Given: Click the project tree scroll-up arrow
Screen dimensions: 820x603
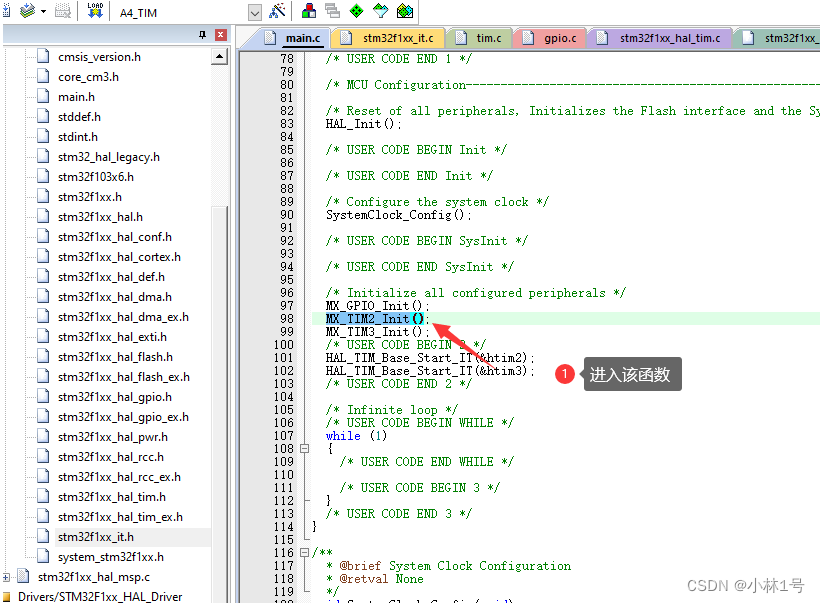Looking at the screenshot, I should click(220, 56).
